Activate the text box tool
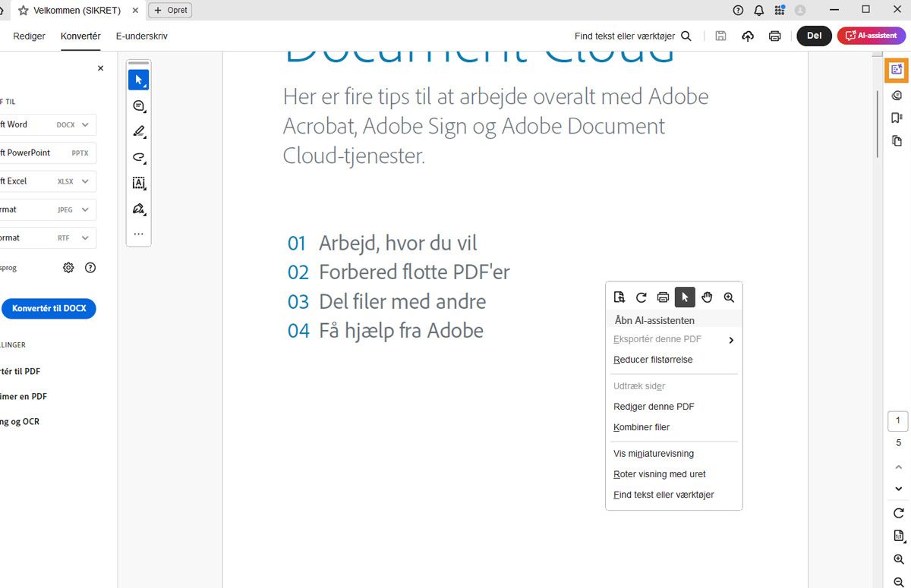 [138, 183]
